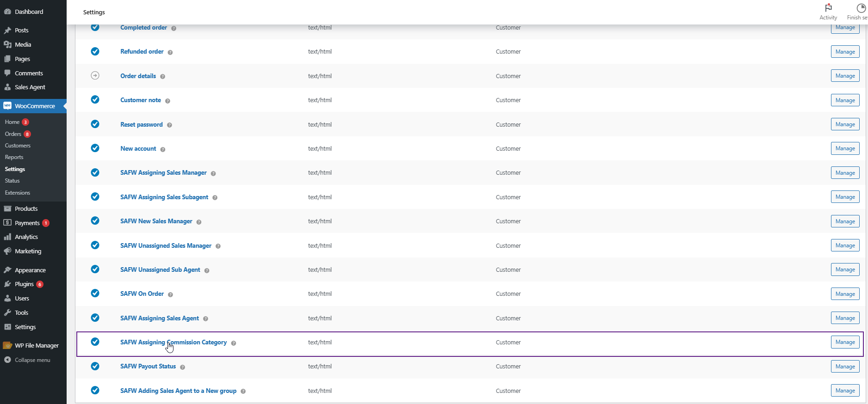Click help icon beside Reset password
The width and height of the screenshot is (868, 404).
(x=169, y=125)
